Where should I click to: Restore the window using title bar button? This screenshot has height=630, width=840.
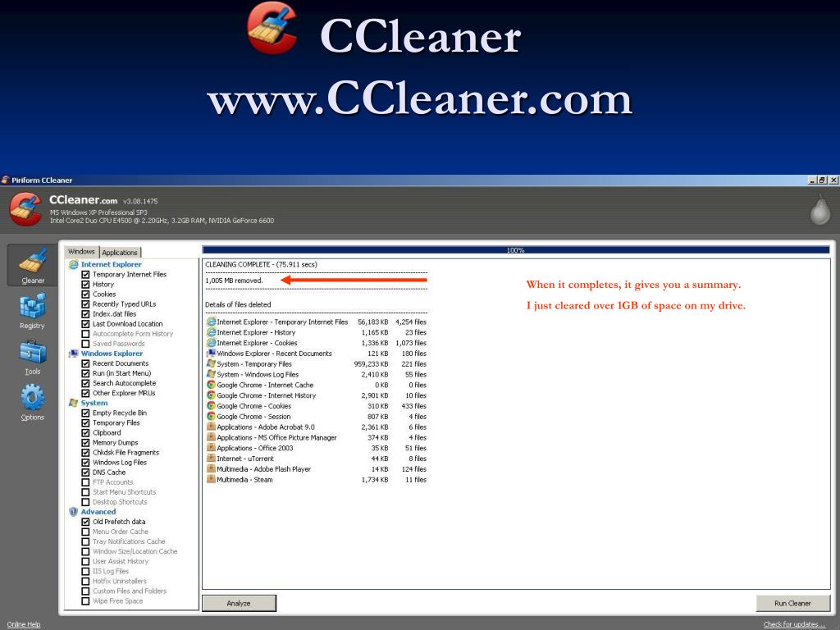click(x=822, y=180)
